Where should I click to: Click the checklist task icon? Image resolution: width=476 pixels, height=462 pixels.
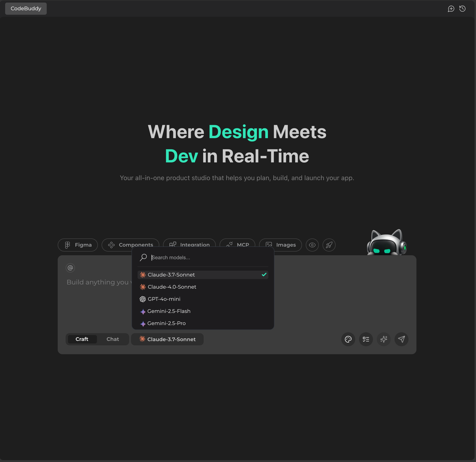366,339
